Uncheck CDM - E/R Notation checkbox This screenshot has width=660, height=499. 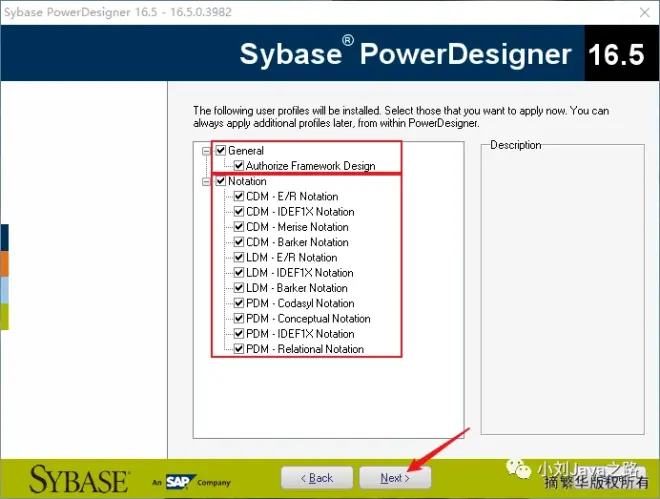point(239,196)
